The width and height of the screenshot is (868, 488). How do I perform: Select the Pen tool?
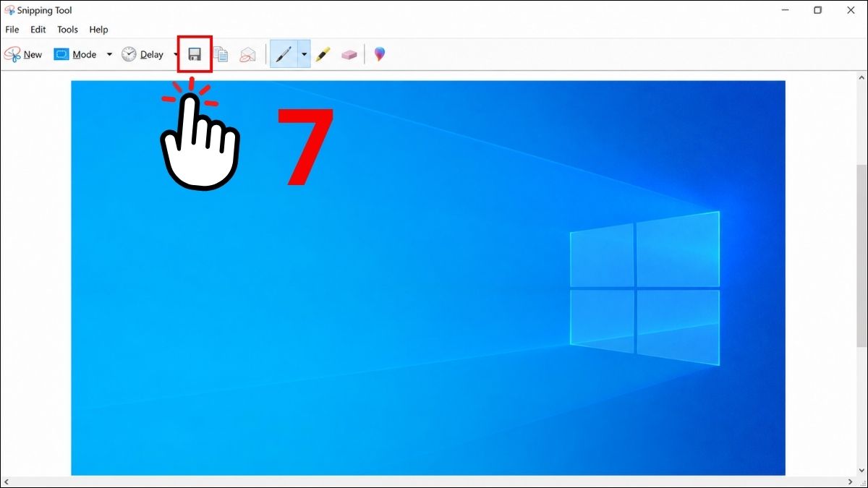click(x=284, y=54)
